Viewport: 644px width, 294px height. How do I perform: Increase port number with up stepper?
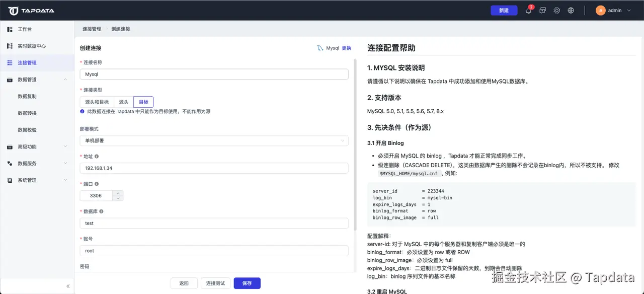click(x=118, y=193)
